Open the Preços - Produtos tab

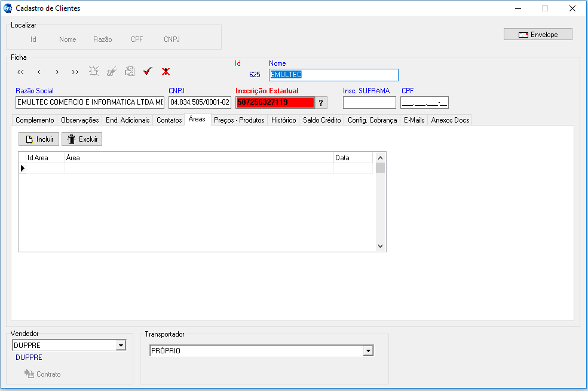tap(239, 120)
